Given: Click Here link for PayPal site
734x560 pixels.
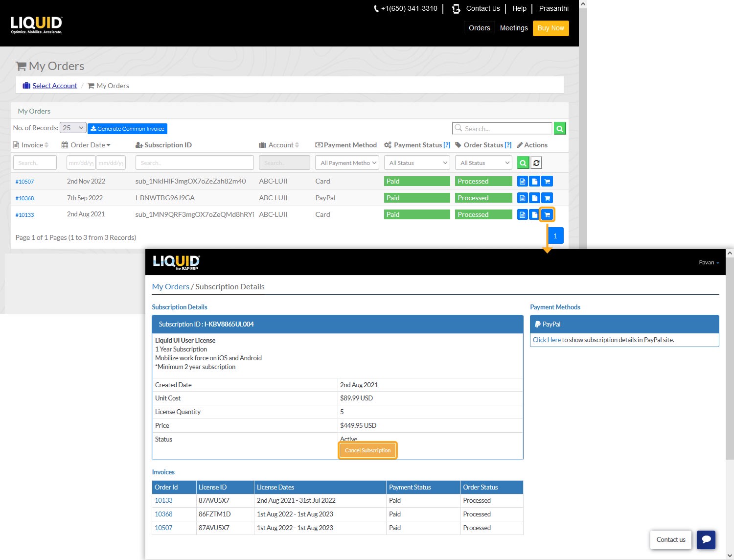Looking at the screenshot, I should click(x=547, y=340).
